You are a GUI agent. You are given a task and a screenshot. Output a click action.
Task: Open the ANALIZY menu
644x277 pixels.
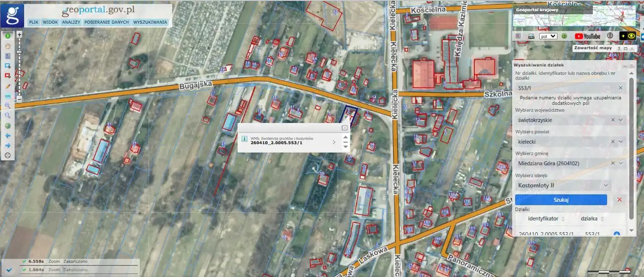click(71, 22)
